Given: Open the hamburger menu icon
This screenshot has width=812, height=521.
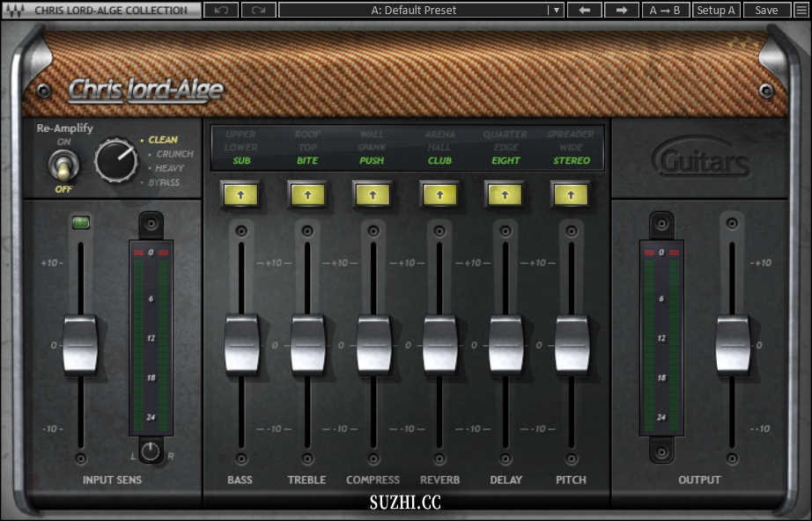Looking at the screenshot, I should (x=801, y=11).
